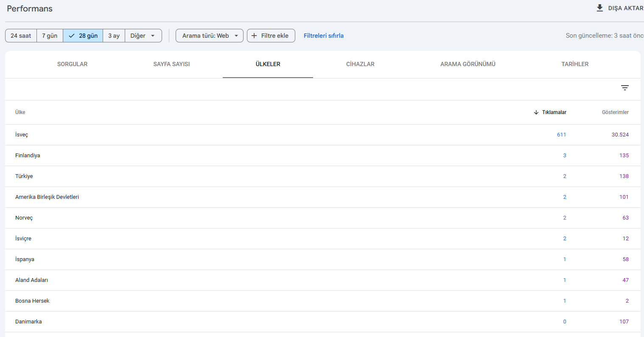Image resolution: width=644 pixels, height=337 pixels.
Task: Click the 611 clicks value for İsveç
Action: click(562, 135)
